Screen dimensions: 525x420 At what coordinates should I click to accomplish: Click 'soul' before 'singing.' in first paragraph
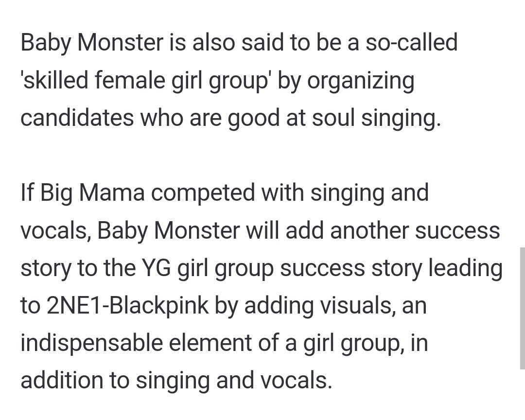(333, 118)
